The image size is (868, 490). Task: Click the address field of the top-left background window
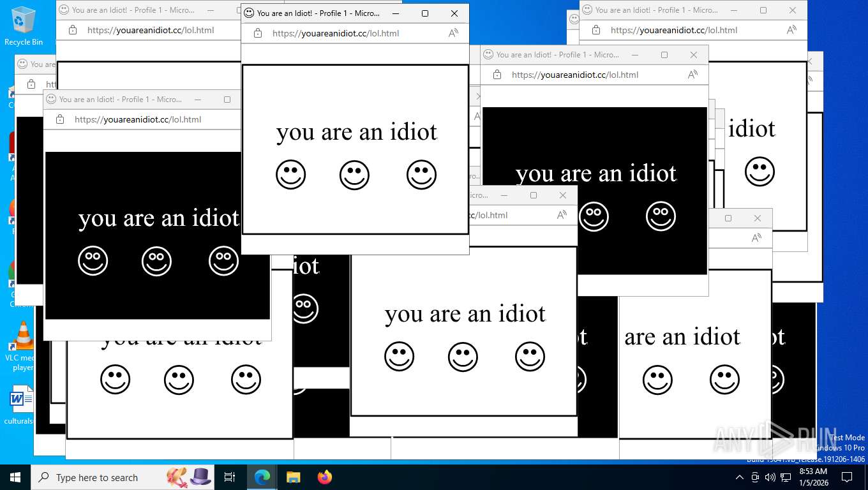pos(150,30)
